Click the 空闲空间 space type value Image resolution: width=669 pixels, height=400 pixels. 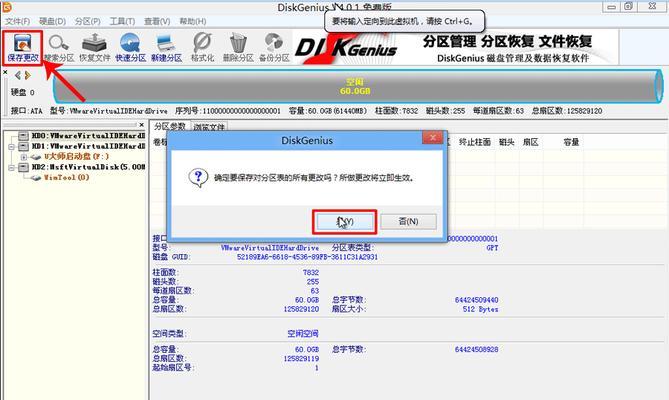tap(303, 333)
